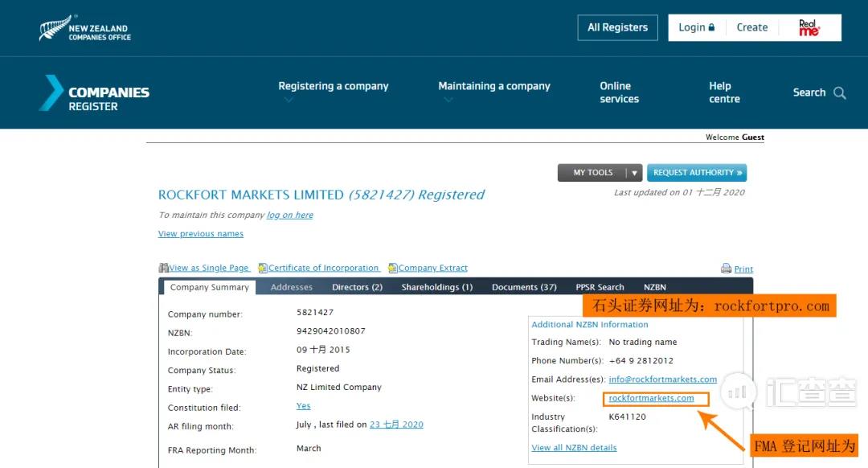Click Welcome Guest text
Screen dimensions: 868x468
(735, 138)
